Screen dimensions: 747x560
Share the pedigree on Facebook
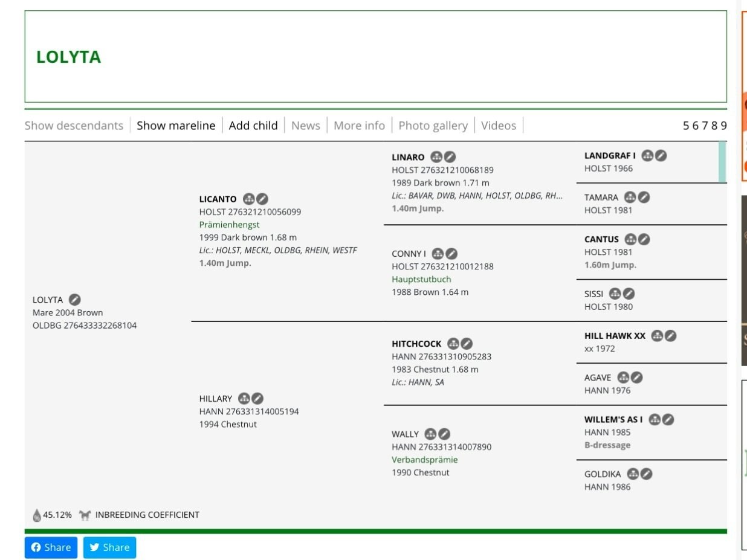point(51,547)
